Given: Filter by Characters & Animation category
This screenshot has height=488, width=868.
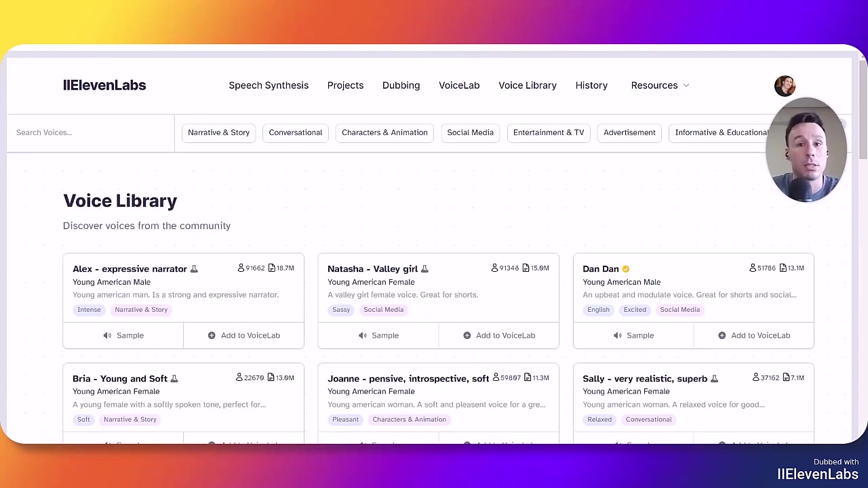Looking at the screenshot, I should (384, 133).
